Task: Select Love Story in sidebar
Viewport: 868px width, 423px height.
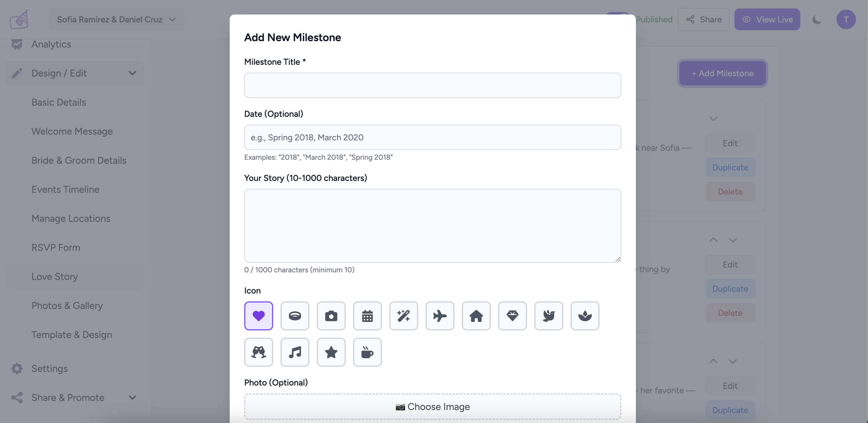Action: [75, 277]
